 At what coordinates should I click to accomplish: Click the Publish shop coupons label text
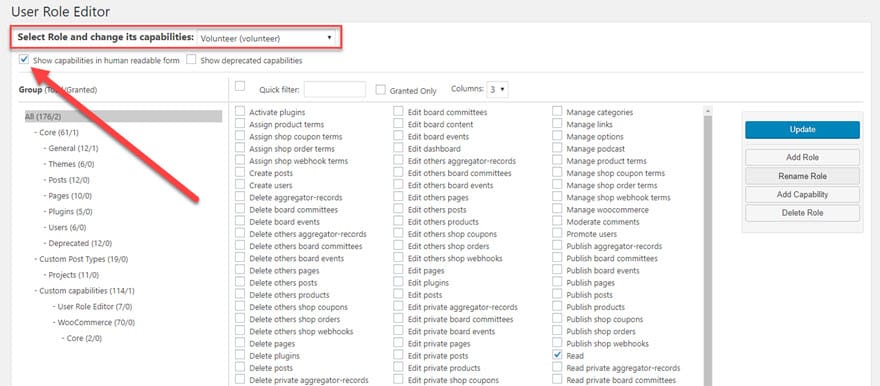click(x=604, y=319)
